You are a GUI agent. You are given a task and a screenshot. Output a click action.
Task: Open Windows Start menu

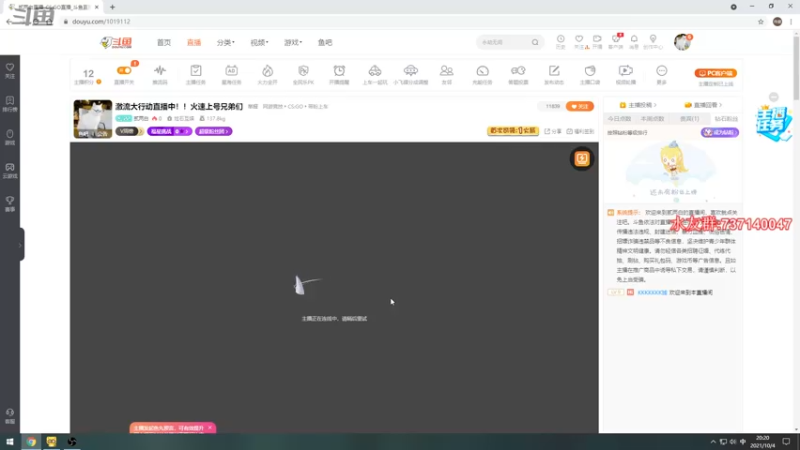[x=10, y=442]
